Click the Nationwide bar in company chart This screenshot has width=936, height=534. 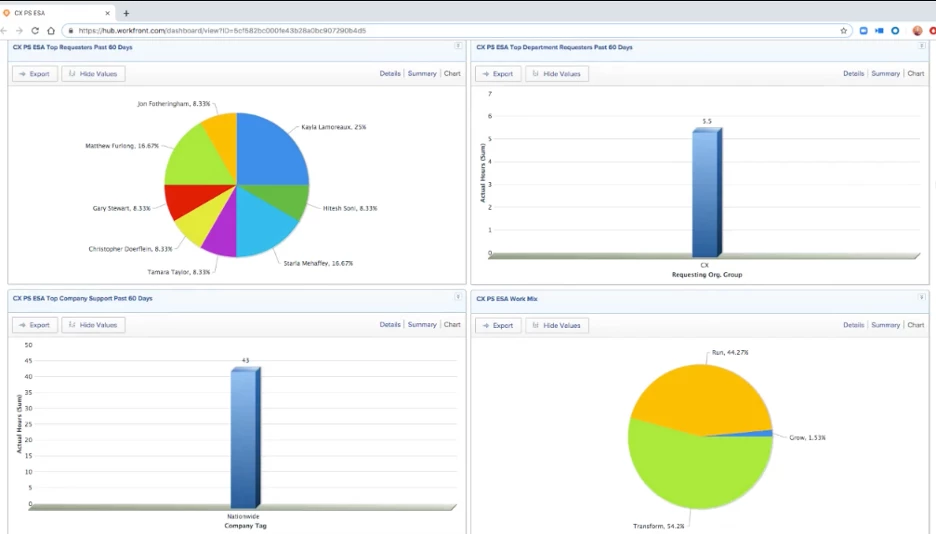245,438
